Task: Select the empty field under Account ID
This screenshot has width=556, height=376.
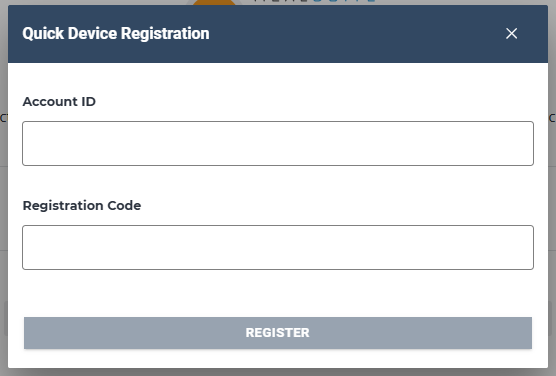Action: click(278, 143)
